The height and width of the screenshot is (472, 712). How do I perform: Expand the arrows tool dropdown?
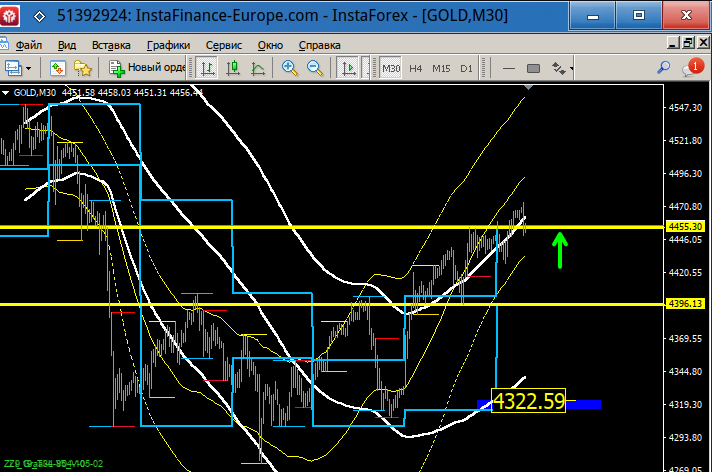(571, 69)
